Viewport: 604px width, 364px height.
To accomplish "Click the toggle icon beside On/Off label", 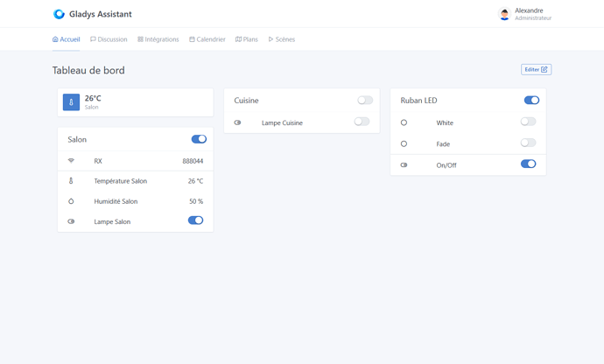I will point(404,164).
